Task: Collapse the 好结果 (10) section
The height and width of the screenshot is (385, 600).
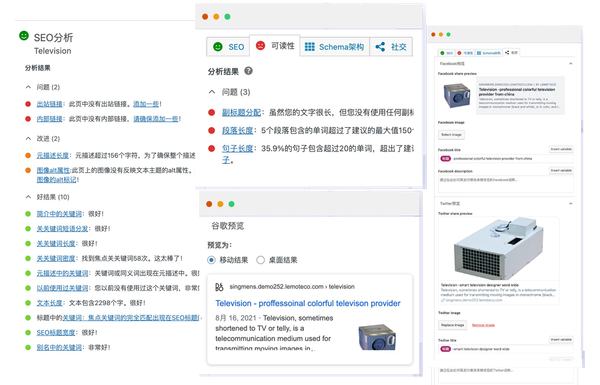Action: coord(28,197)
